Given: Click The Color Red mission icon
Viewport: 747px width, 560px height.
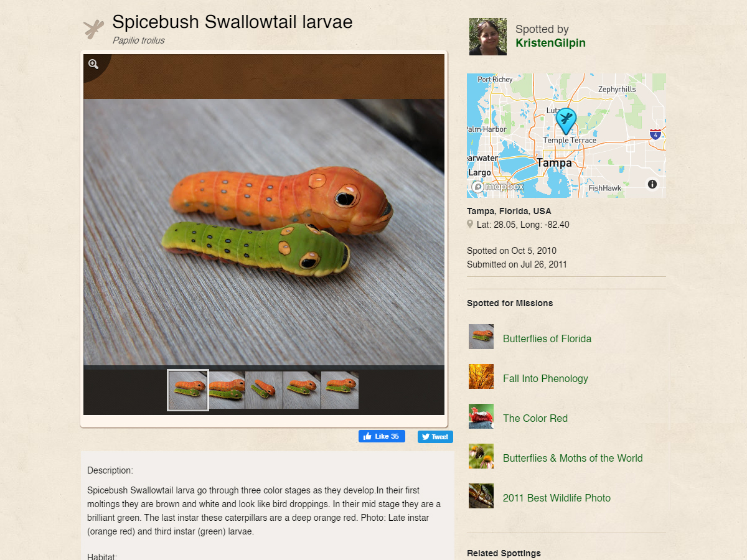Looking at the screenshot, I should (x=481, y=416).
